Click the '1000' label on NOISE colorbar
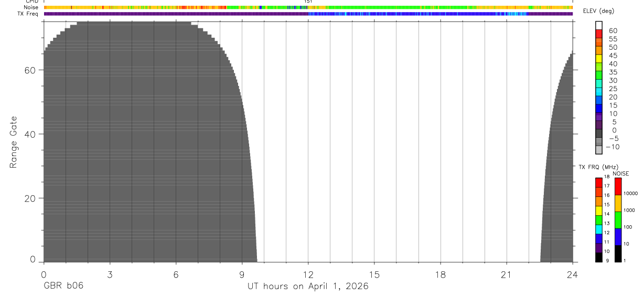The height and width of the screenshot is (297, 644). click(629, 210)
